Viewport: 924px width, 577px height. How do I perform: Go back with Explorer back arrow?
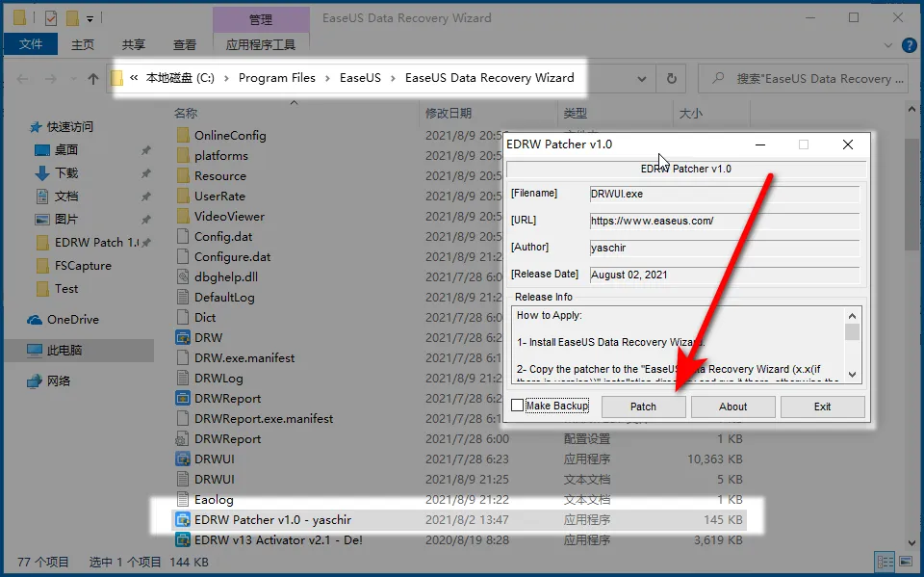[22, 78]
